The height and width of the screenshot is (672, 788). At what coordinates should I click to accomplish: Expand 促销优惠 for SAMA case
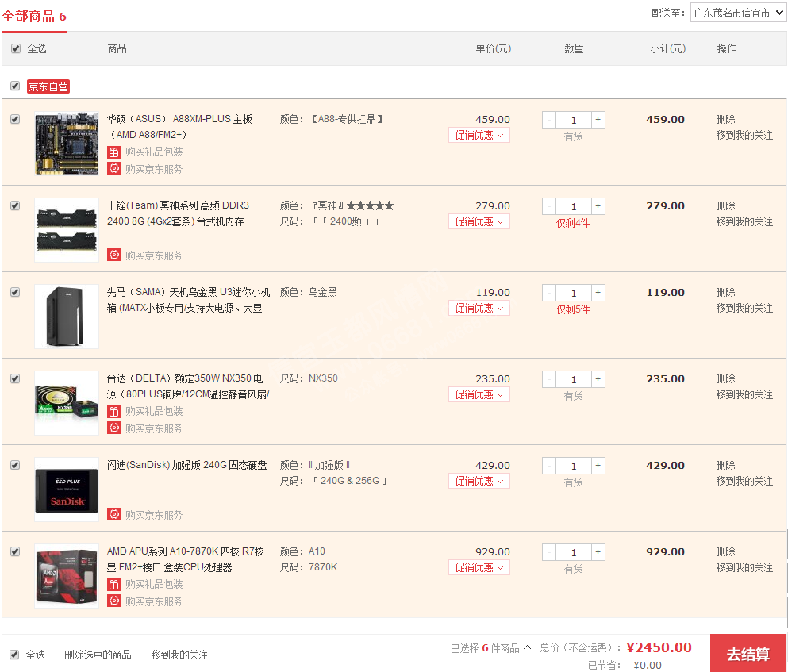coord(479,308)
